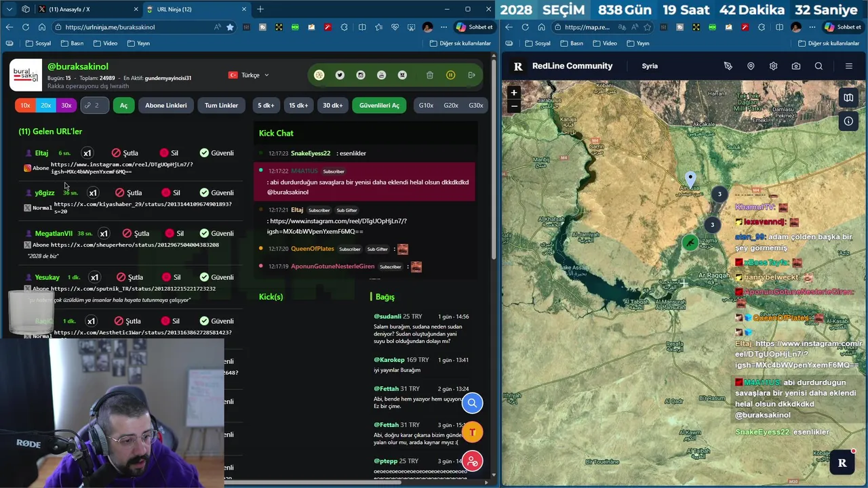Click the YouTube icon in URL Ninja toolbar
The height and width of the screenshot is (488, 868).
381,75
